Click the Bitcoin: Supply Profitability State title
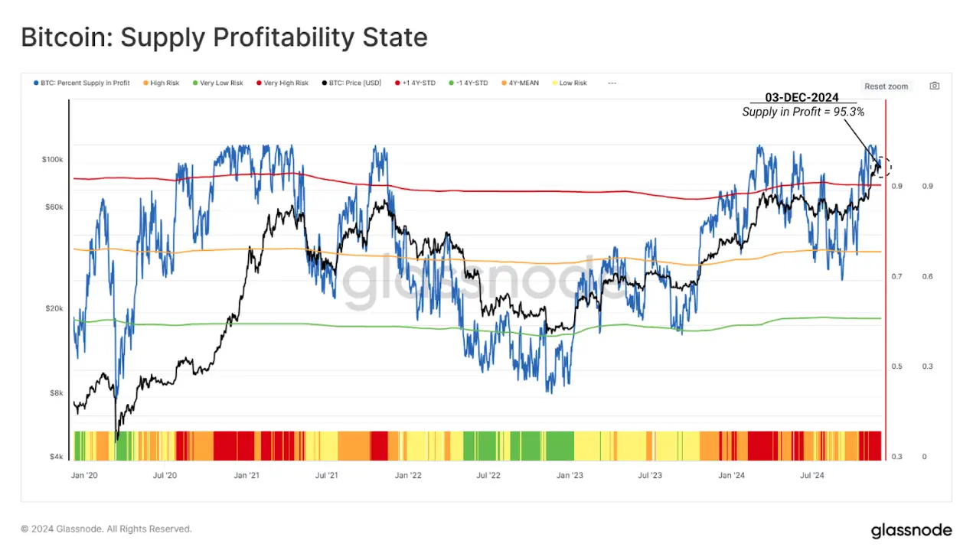The height and width of the screenshot is (560, 973). 224,37
